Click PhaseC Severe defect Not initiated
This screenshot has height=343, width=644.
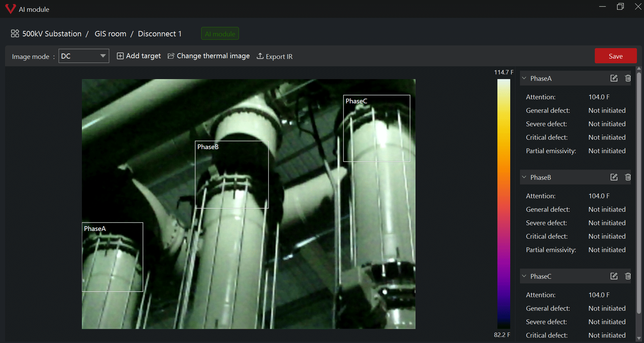tap(607, 322)
